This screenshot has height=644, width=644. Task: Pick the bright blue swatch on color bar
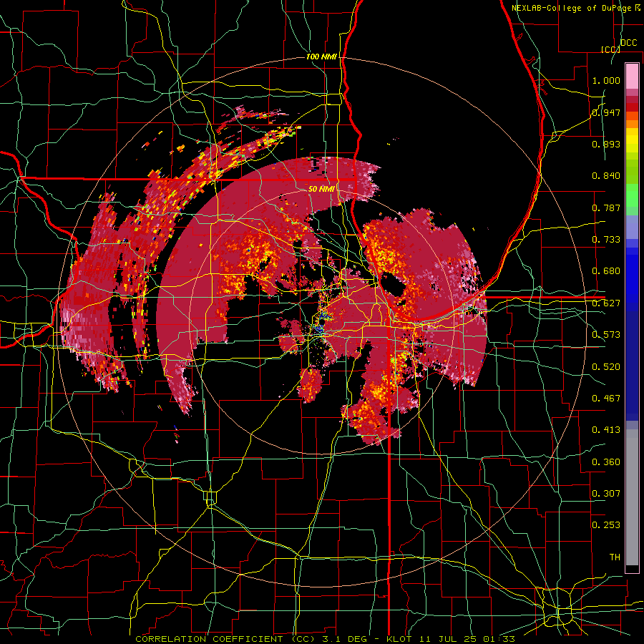click(632, 279)
